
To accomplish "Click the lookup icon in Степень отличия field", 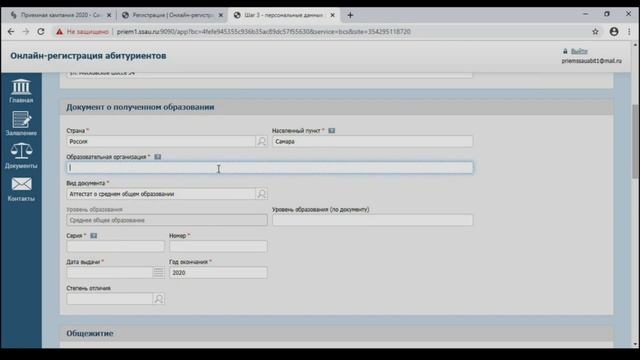I will (158, 299).
